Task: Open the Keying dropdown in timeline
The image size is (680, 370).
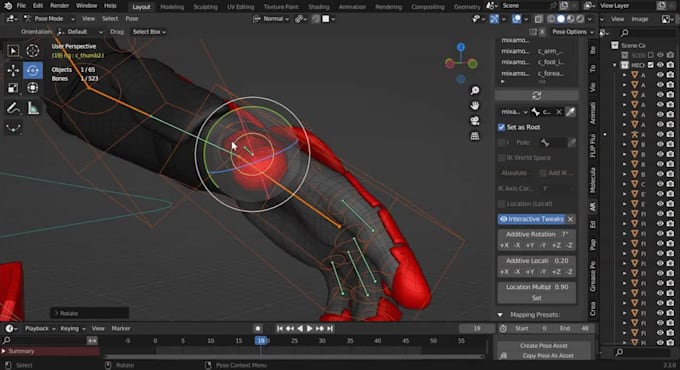Action: click(73, 329)
